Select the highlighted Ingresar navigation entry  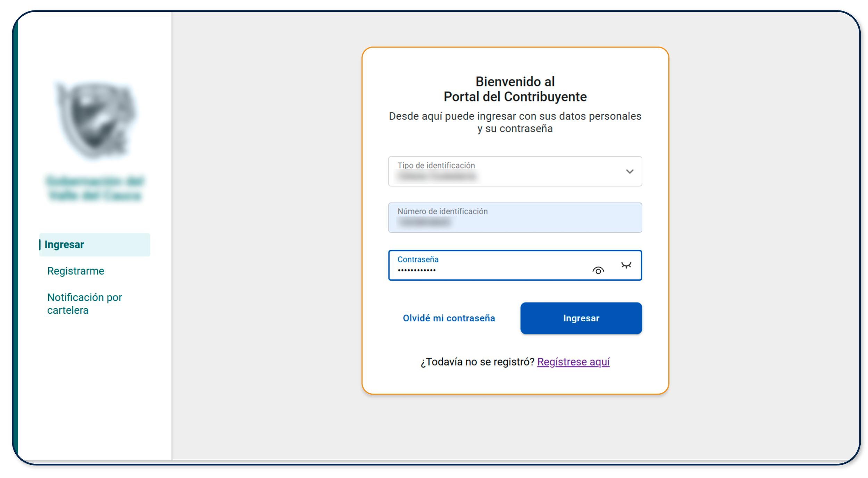pos(64,244)
